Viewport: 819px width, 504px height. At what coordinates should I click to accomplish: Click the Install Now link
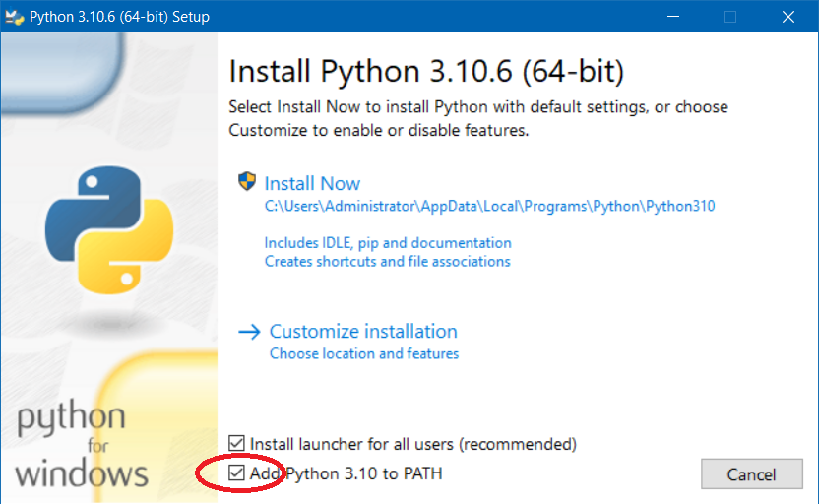(312, 183)
